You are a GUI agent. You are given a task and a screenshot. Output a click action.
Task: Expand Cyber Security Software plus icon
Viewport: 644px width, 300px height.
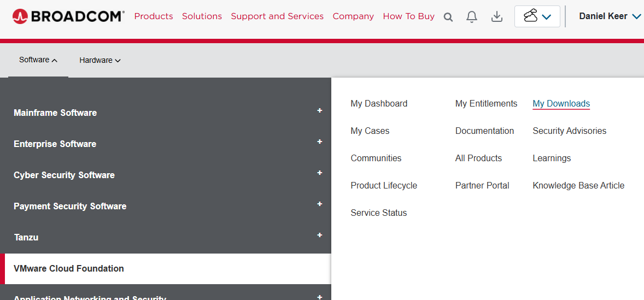[319, 173]
